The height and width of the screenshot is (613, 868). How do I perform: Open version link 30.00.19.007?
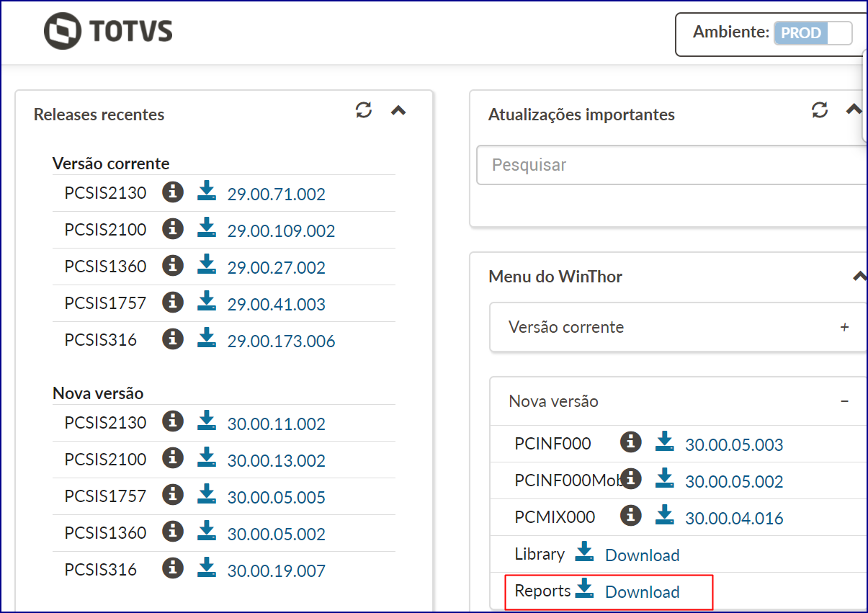point(277,571)
